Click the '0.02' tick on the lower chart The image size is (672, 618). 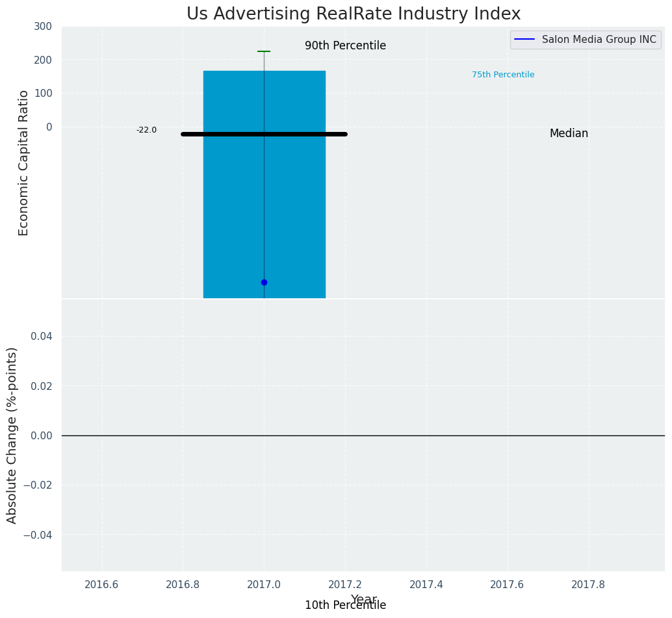point(42,386)
